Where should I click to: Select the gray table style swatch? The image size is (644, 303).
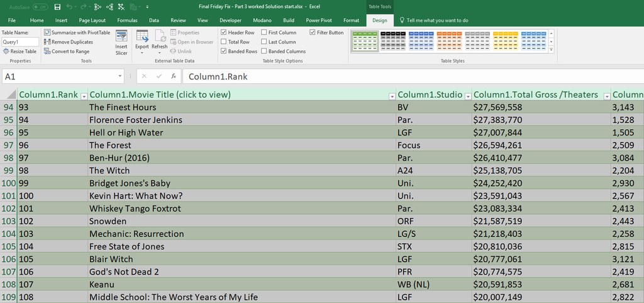477,41
